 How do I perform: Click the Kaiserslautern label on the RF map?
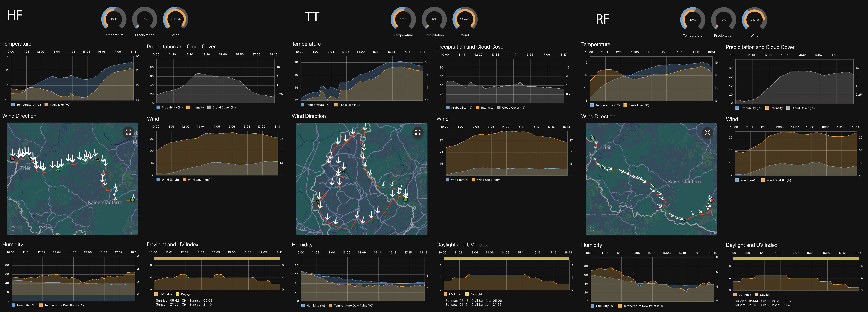[x=684, y=182]
